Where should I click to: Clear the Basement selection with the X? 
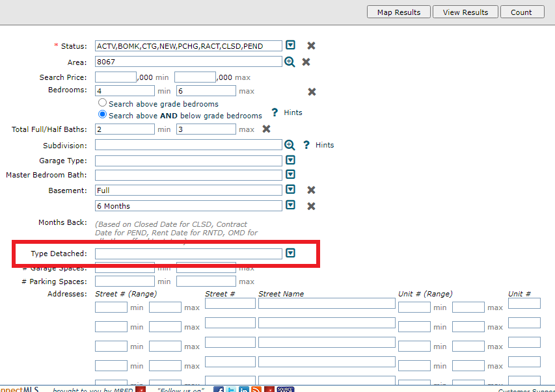tap(311, 190)
